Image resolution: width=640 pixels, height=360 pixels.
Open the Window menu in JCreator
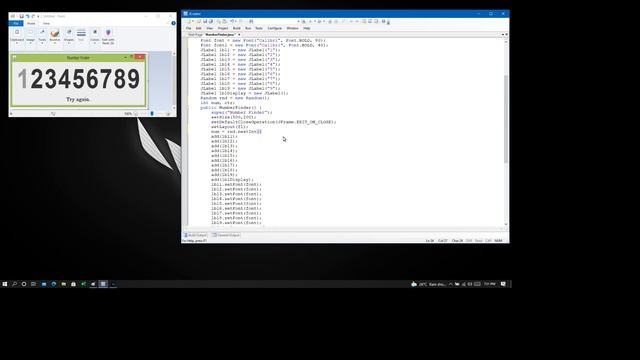click(292, 28)
